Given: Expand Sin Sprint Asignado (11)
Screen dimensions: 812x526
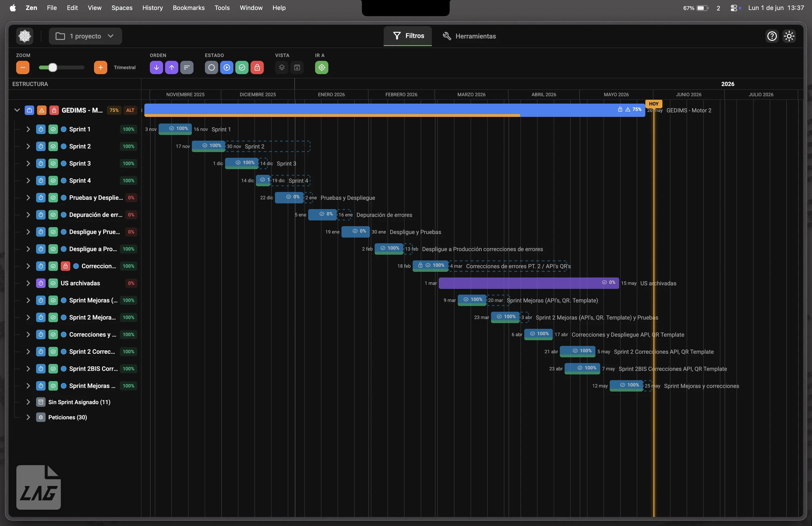Looking at the screenshot, I should [28, 402].
